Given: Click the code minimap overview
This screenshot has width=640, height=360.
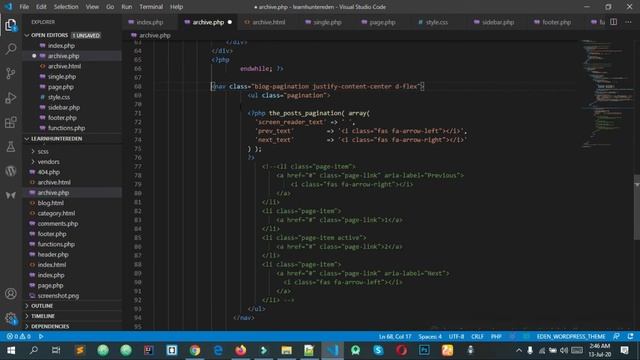Looking at the screenshot, I should click(607, 94).
